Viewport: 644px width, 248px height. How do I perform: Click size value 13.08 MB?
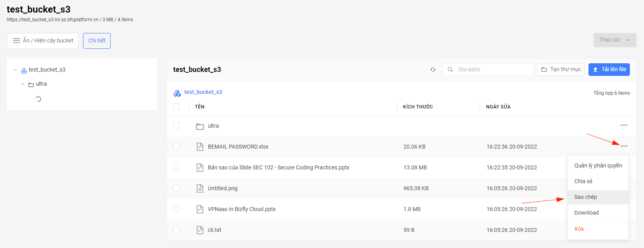tap(415, 167)
